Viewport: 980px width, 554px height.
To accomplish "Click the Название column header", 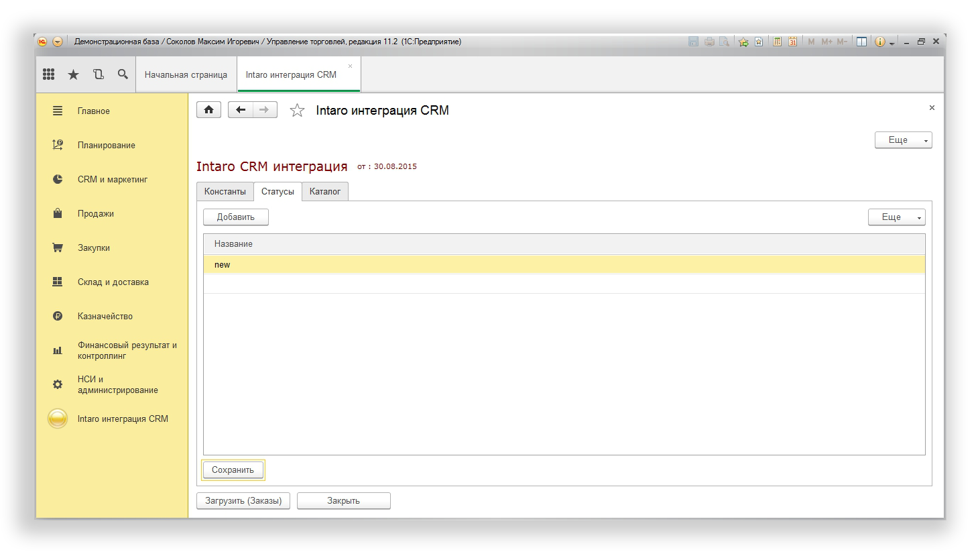I will (x=564, y=244).
